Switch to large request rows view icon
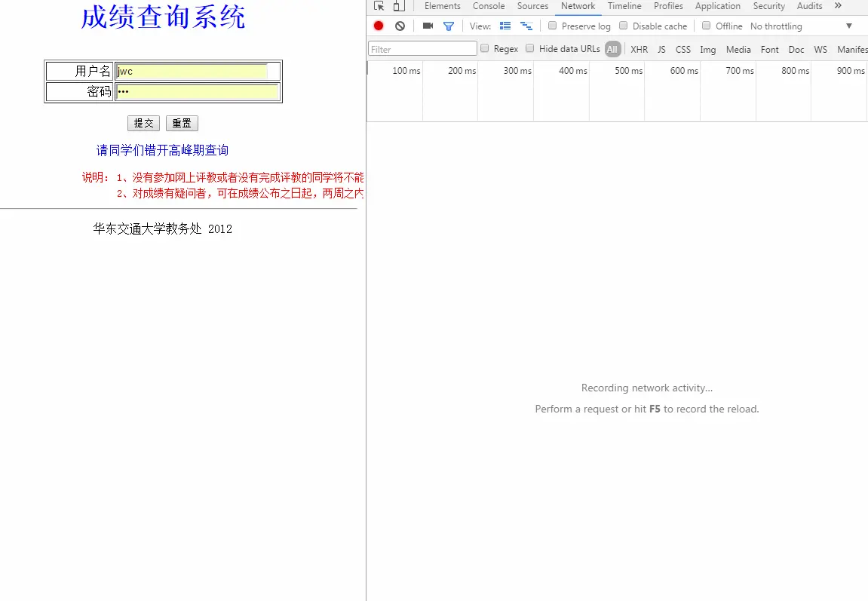This screenshot has height=601, width=868. click(x=505, y=25)
